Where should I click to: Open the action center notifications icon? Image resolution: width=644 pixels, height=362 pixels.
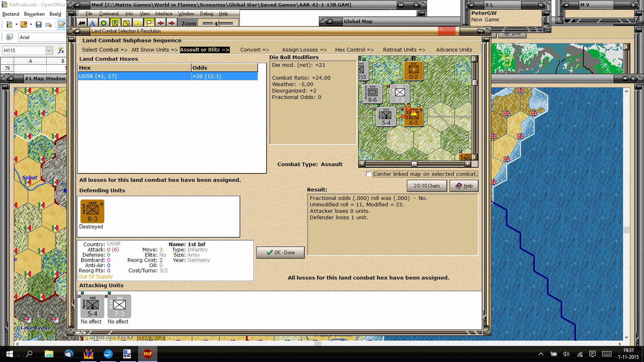pos(592,354)
